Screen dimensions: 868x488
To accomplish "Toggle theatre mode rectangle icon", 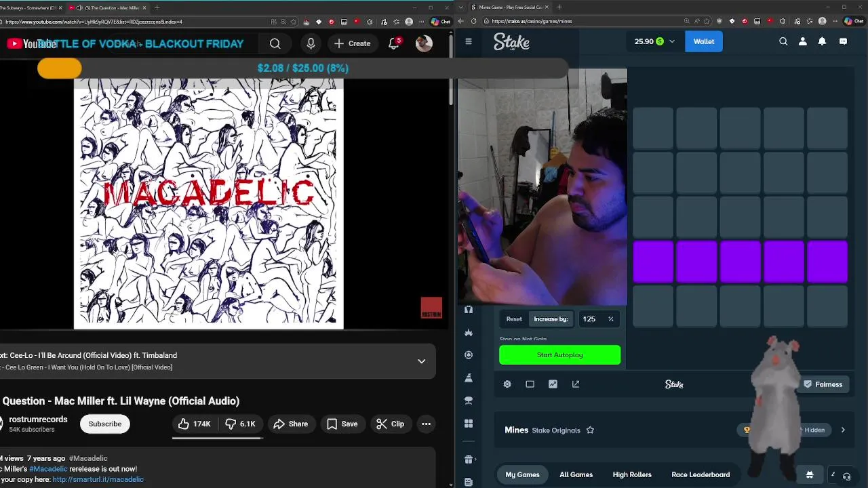I will point(530,384).
